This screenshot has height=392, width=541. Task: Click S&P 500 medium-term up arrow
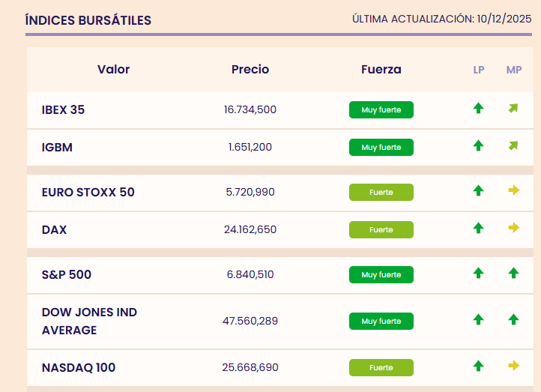pos(513,274)
